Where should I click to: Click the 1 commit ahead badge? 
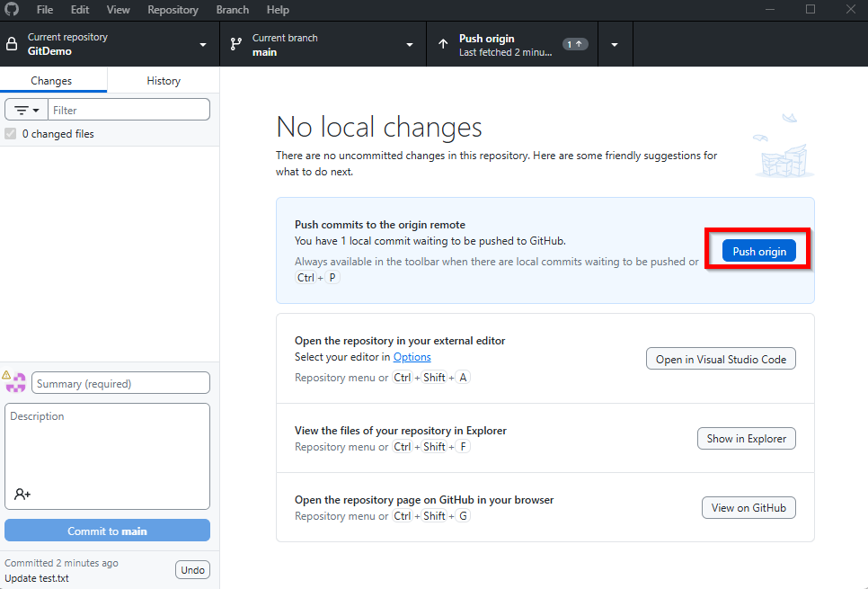(575, 44)
